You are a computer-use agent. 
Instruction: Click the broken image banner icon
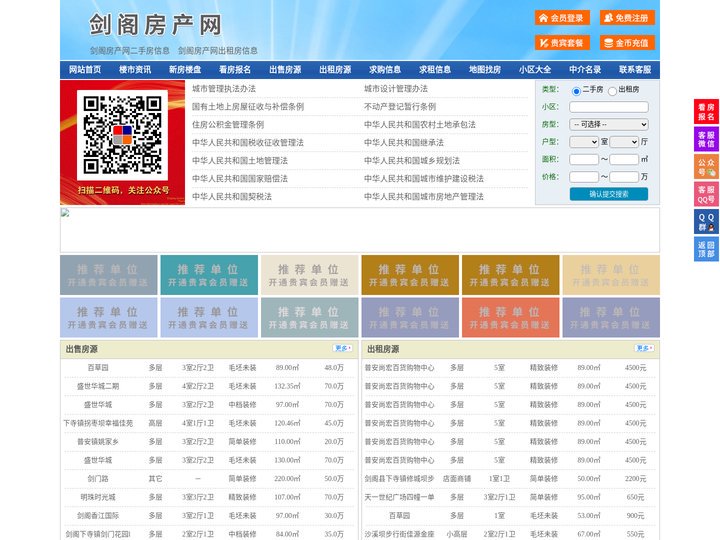(65, 213)
